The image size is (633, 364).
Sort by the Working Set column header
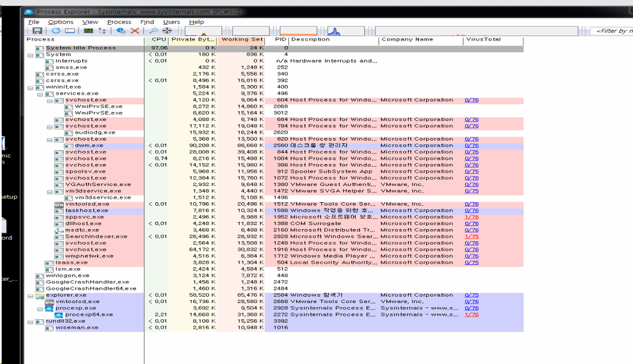click(x=241, y=40)
